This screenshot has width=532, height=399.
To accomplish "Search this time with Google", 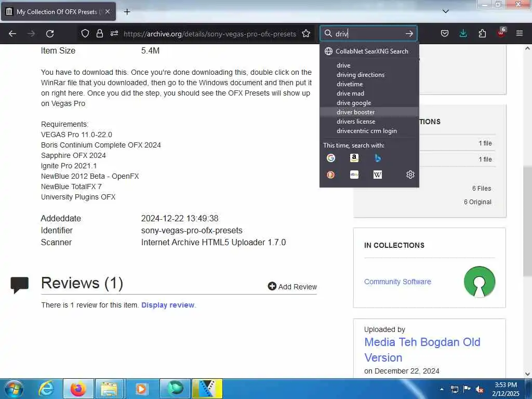I will (331, 158).
